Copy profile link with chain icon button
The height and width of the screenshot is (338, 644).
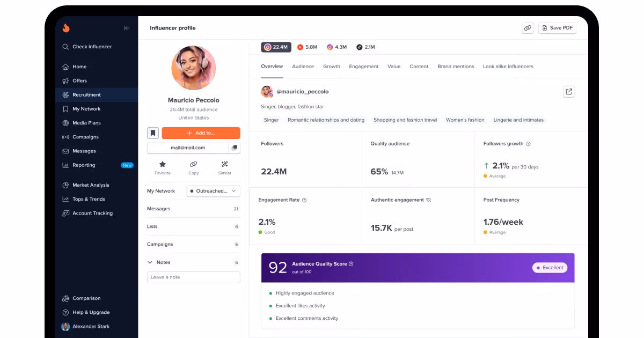point(528,28)
